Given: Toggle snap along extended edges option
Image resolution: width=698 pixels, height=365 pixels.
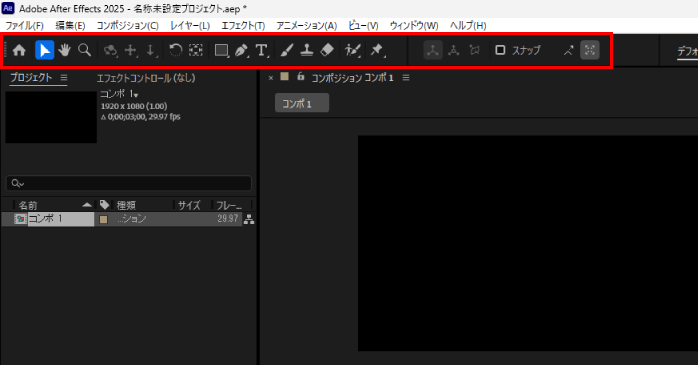Looking at the screenshot, I should pos(568,50).
